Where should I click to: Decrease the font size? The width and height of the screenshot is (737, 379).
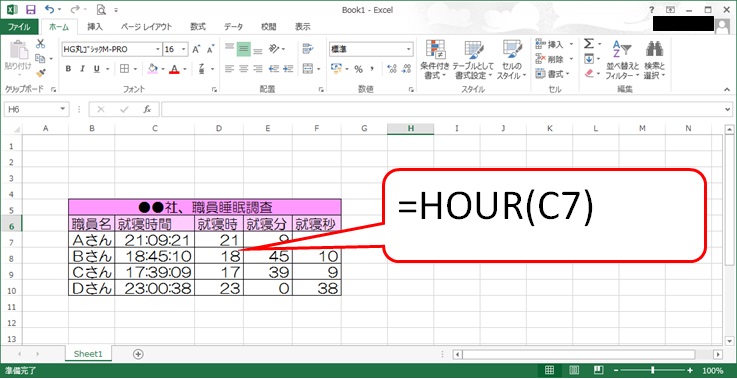[x=211, y=49]
